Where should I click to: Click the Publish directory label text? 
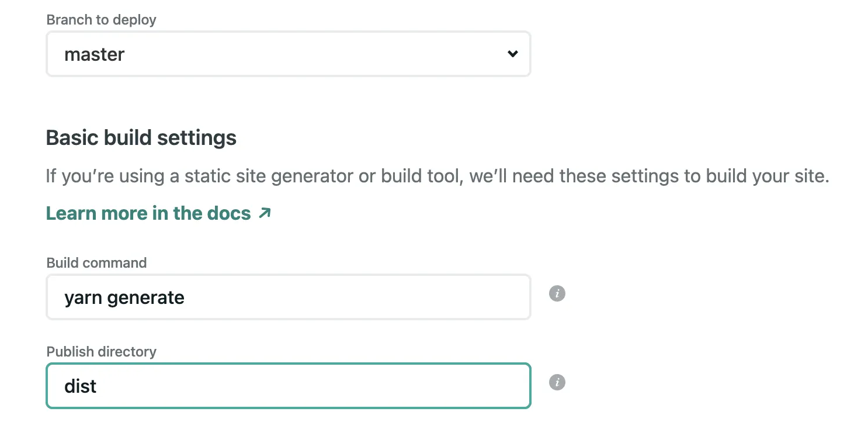click(x=101, y=351)
